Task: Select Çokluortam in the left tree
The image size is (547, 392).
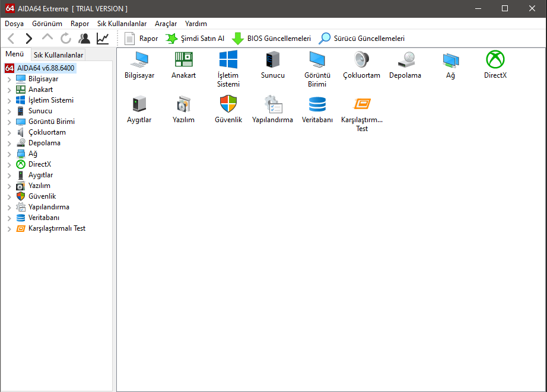Action: pos(47,132)
